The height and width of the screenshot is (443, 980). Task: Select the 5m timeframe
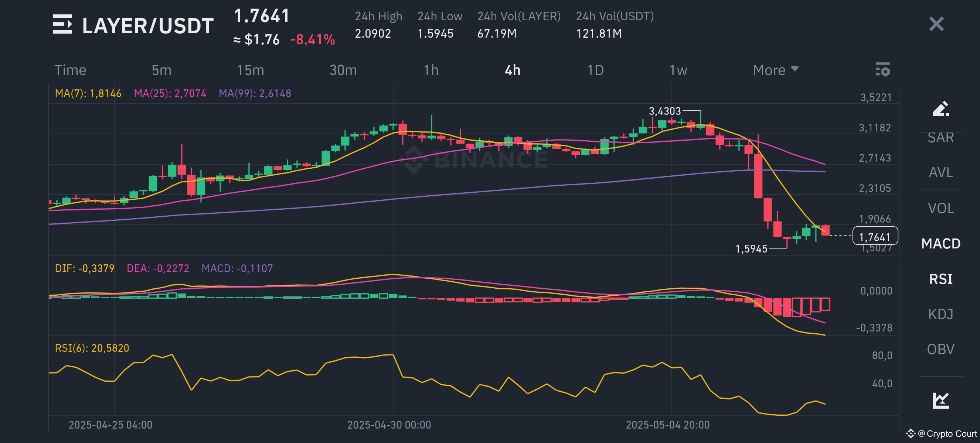coord(161,70)
